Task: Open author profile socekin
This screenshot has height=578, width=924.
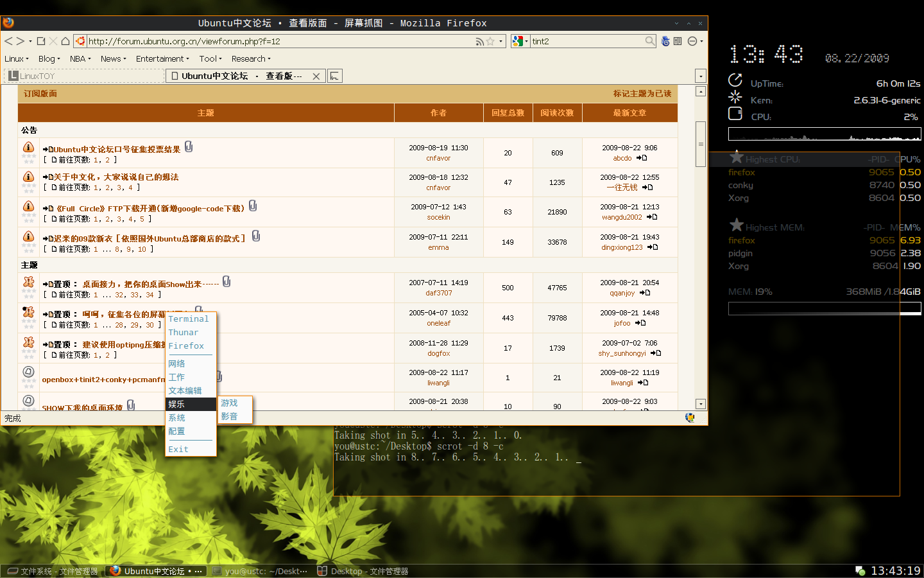Action: 438,217
